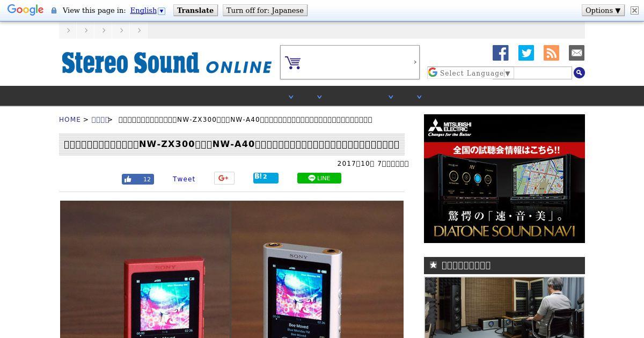Image resolution: width=644 pixels, height=338 pixels.
Task: Click the listening room photo thumbnail
Action: click(504, 307)
